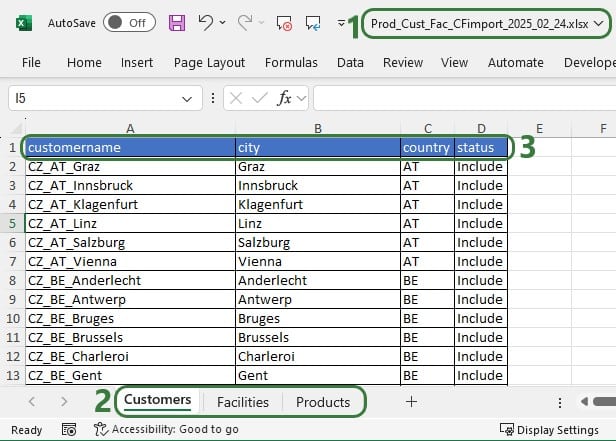The image size is (616, 441).
Task: Click the Undo arrow icon
Action: click(x=206, y=23)
